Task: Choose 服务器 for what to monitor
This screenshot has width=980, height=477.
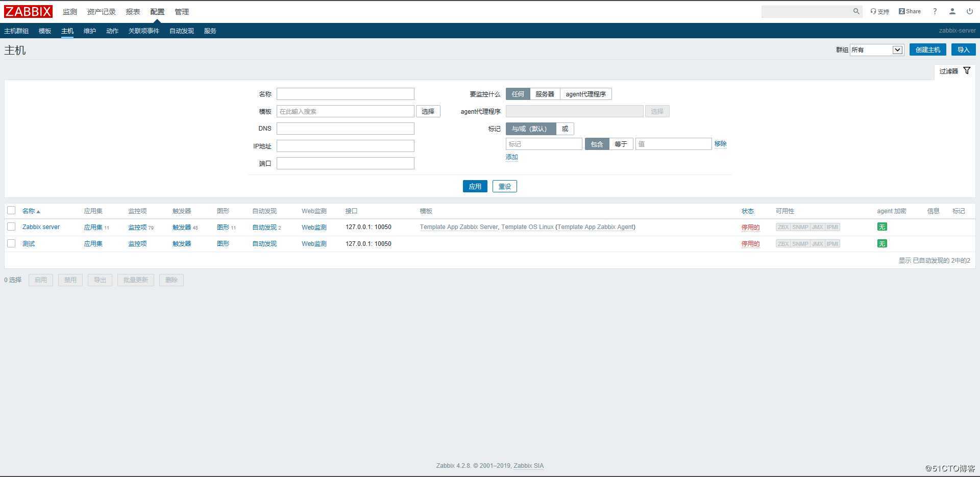Action: 545,94
